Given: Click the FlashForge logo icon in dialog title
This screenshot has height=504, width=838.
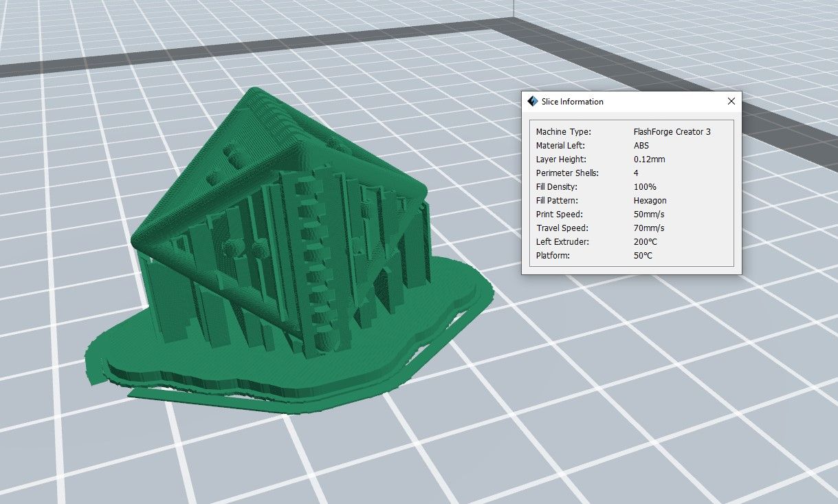Looking at the screenshot, I should (x=532, y=102).
